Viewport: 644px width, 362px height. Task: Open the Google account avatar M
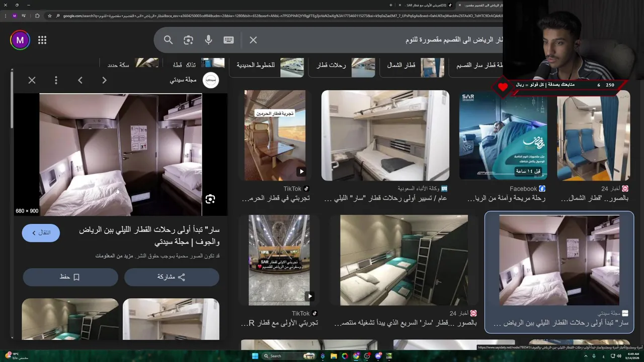tap(20, 40)
